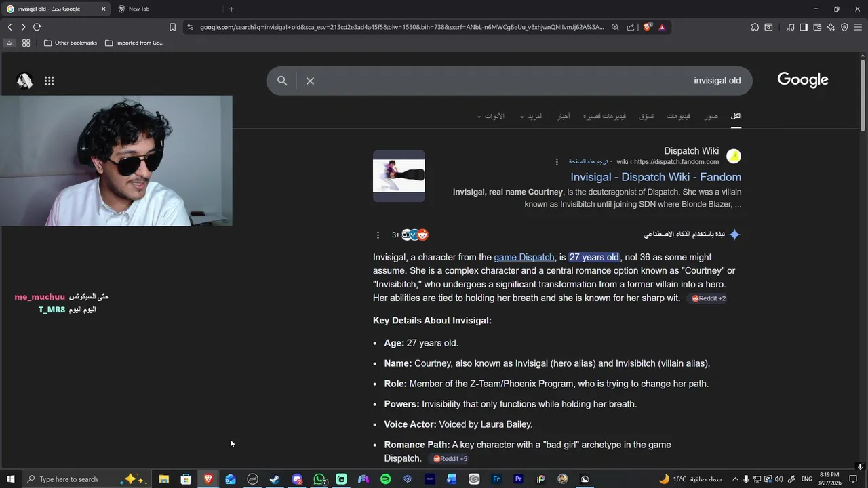Go forward in browser history

(x=23, y=27)
